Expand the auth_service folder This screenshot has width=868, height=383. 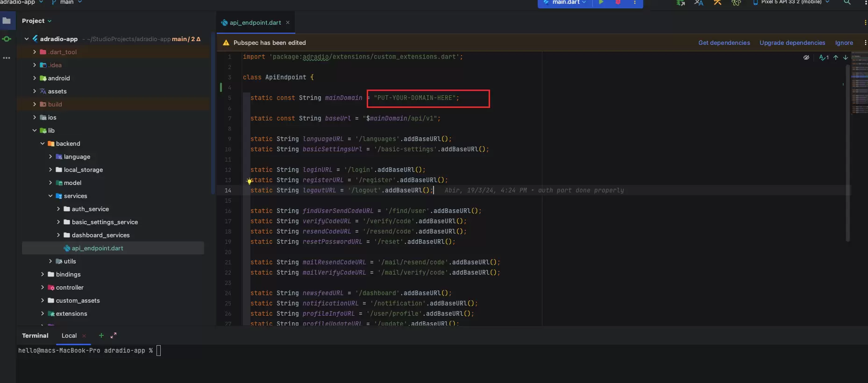[58, 209]
